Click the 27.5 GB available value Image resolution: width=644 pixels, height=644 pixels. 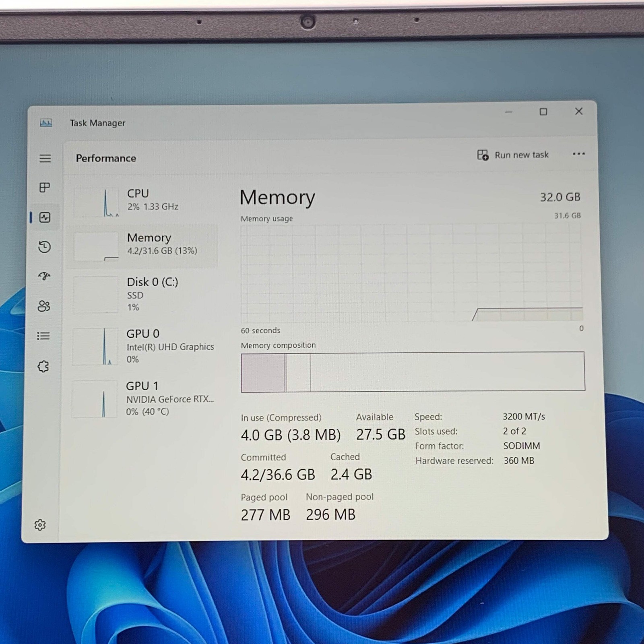pos(381,435)
